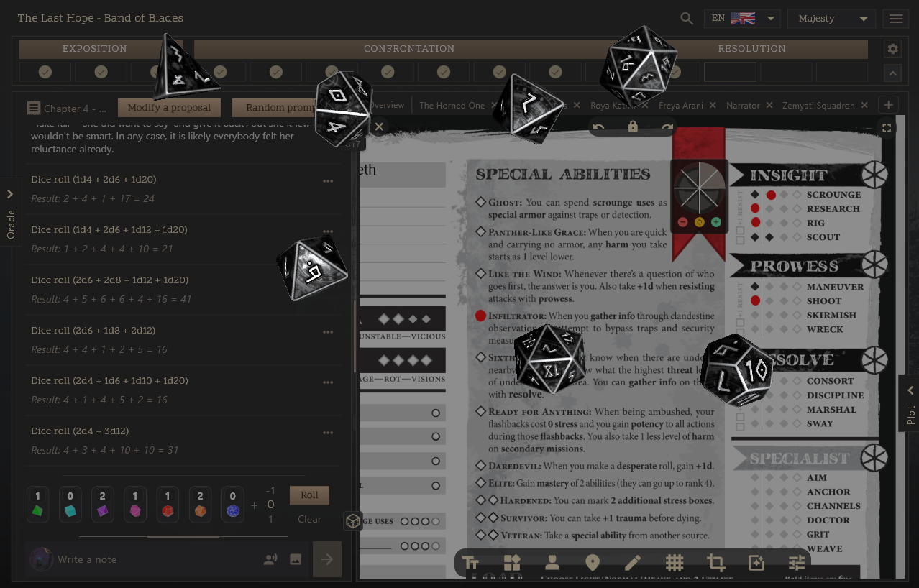
Task: Select the character token tool in the toolbar
Action: [x=552, y=563]
